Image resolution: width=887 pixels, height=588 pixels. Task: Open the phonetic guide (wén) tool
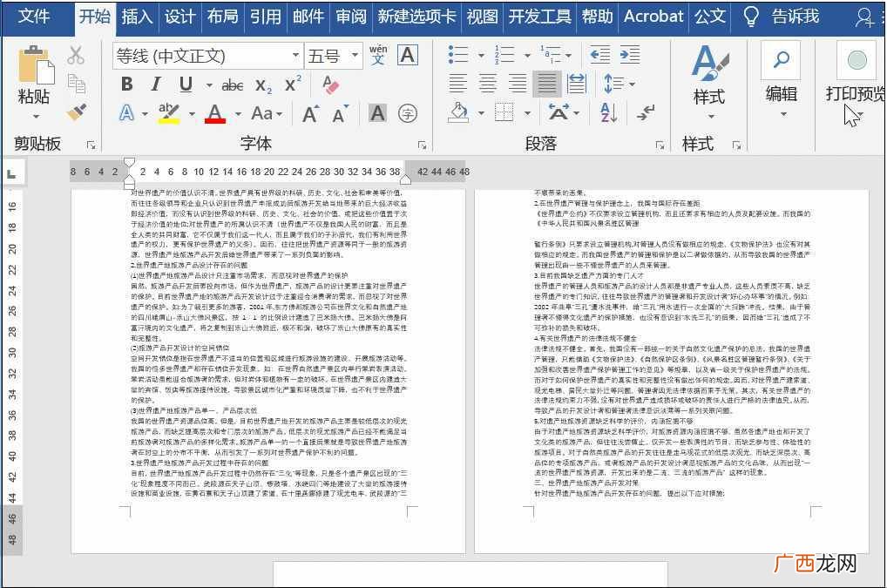[x=378, y=55]
